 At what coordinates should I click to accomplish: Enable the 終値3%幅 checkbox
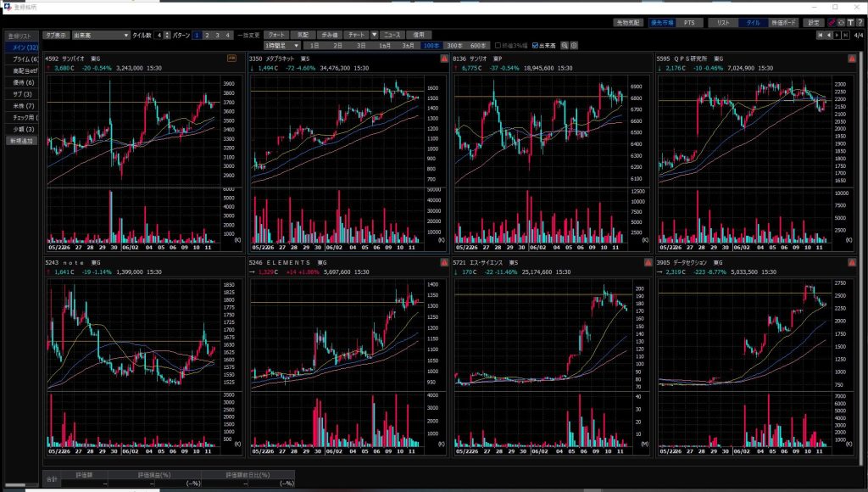point(498,45)
